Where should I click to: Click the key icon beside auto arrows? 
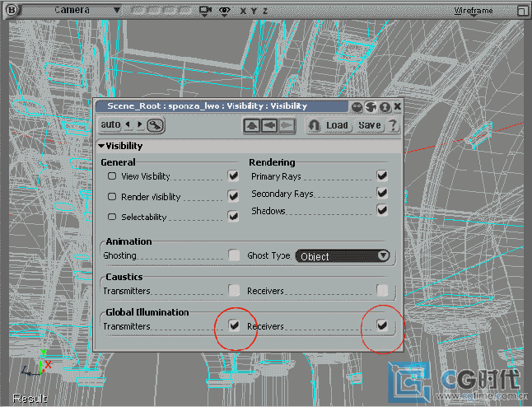click(x=155, y=125)
